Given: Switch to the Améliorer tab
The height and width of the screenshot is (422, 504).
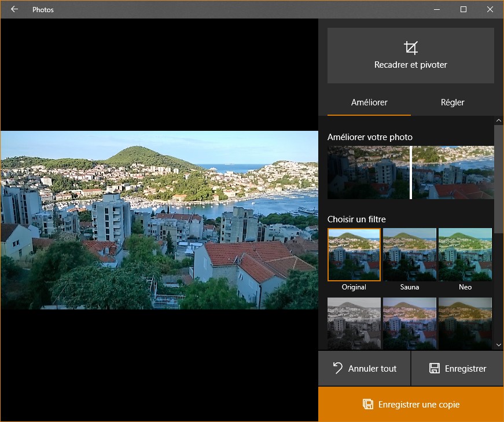Looking at the screenshot, I should pos(369,102).
